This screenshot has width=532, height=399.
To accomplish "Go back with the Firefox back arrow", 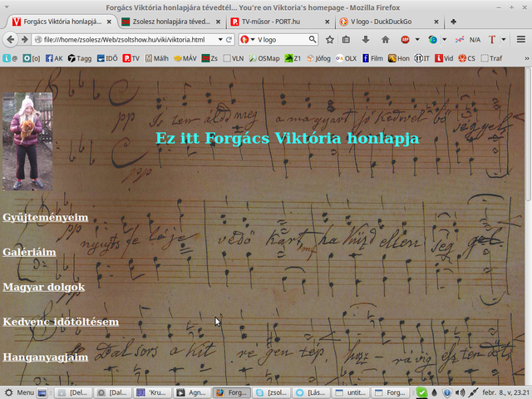I will click(11, 40).
